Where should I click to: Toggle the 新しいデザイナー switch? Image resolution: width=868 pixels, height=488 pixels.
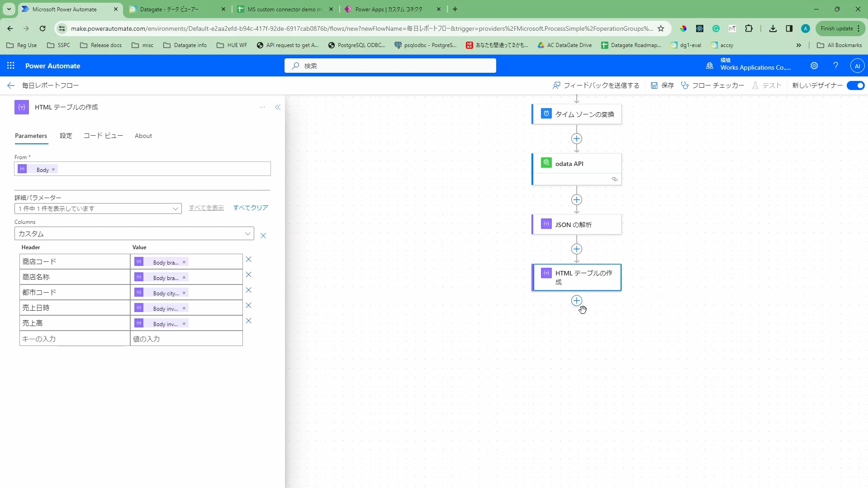(x=856, y=85)
